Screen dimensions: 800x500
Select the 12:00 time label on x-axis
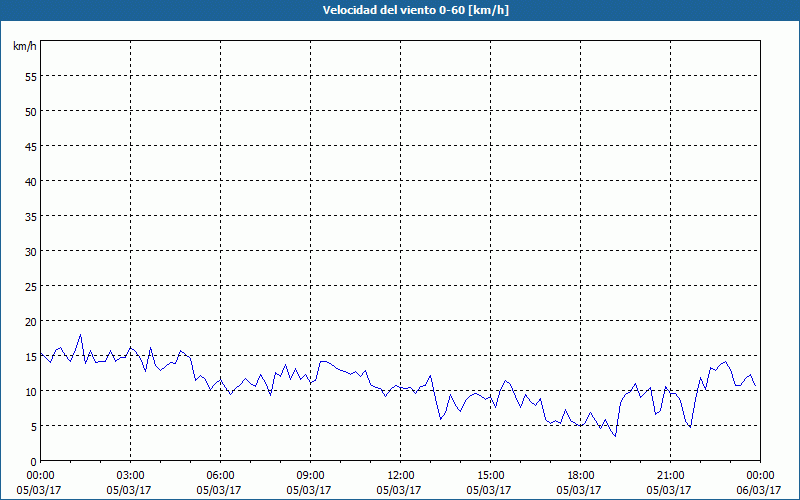401,476
